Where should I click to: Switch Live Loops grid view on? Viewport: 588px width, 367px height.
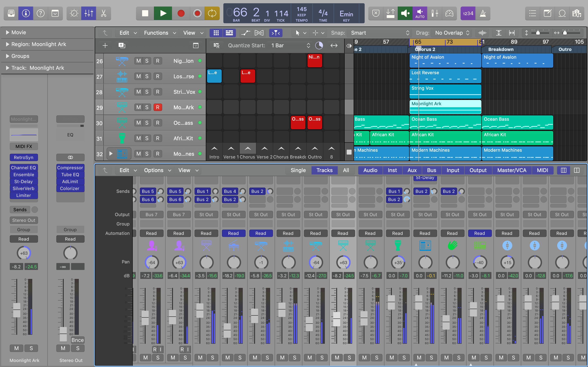(216, 33)
